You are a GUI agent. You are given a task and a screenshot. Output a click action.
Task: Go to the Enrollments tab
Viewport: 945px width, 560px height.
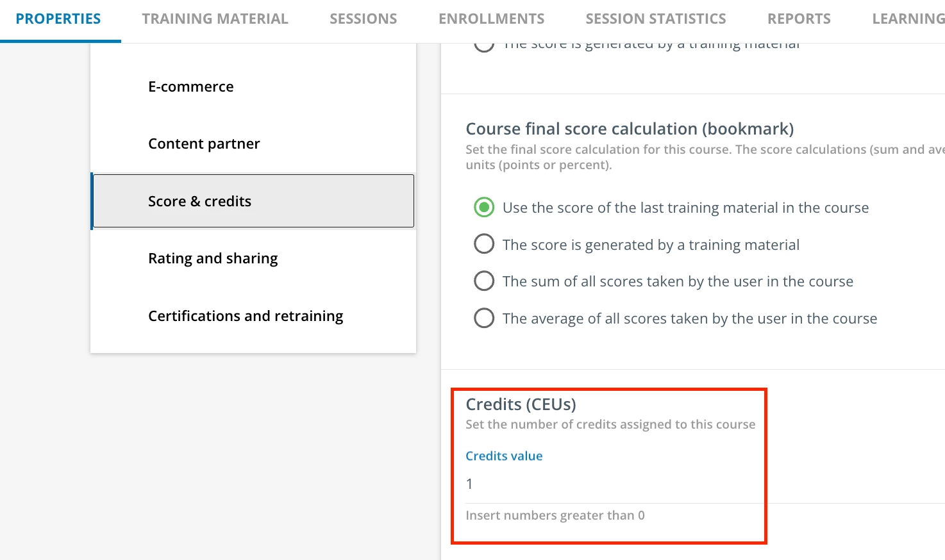[x=491, y=19]
